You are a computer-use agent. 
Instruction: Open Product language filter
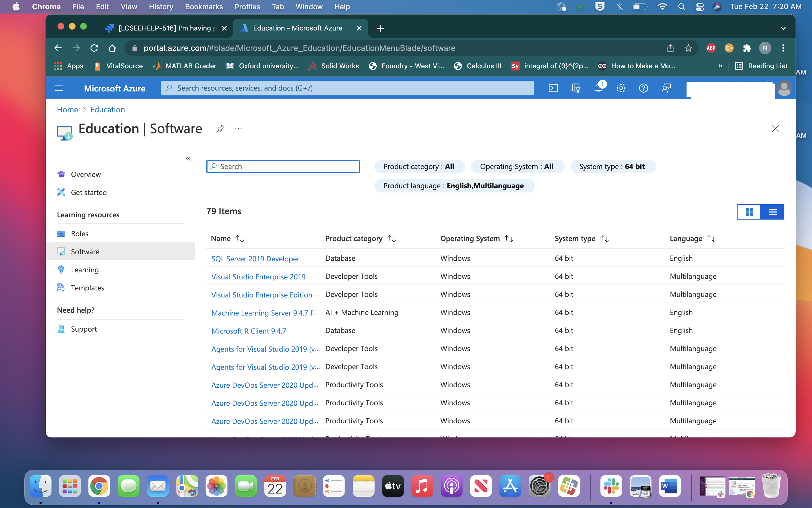(x=454, y=186)
